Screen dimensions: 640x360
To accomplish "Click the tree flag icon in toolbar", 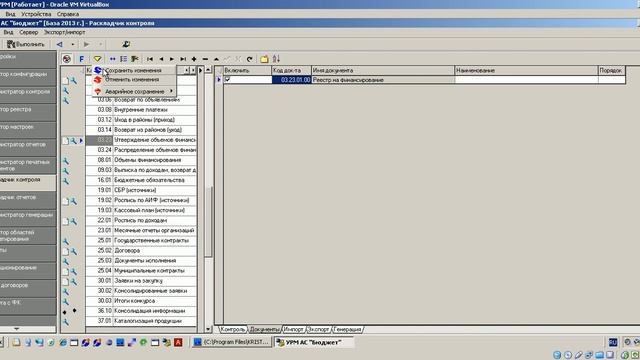I will tap(135, 59).
